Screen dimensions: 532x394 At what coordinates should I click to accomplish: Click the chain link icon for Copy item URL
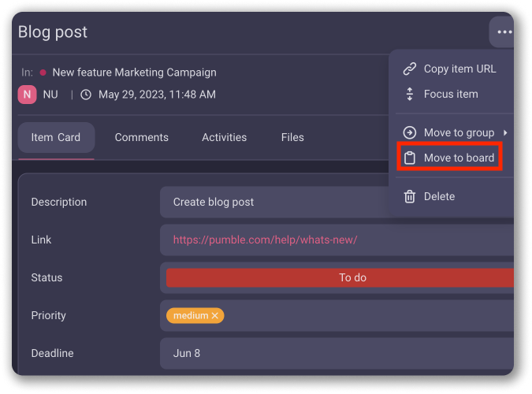click(409, 69)
